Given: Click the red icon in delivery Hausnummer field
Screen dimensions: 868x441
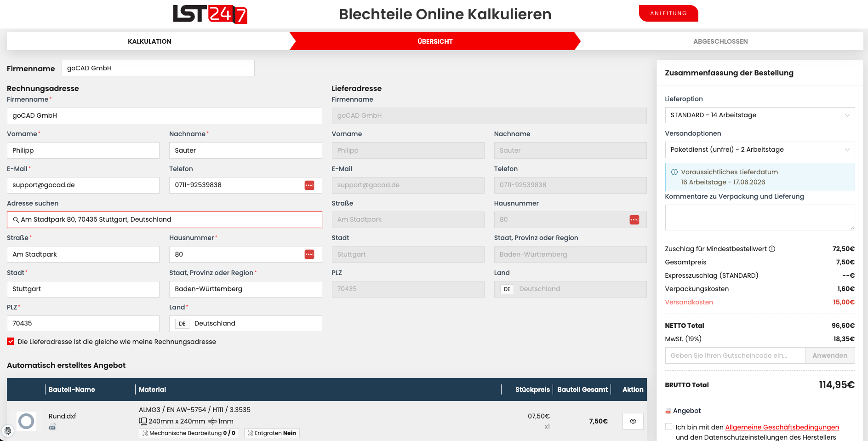Looking at the screenshot, I should point(634,220).
